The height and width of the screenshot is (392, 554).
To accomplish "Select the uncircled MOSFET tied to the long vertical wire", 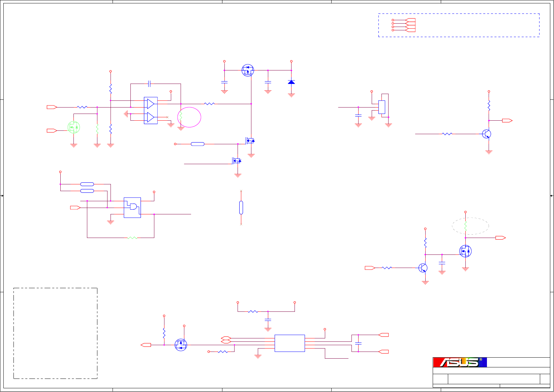I will tap(250, 141).
